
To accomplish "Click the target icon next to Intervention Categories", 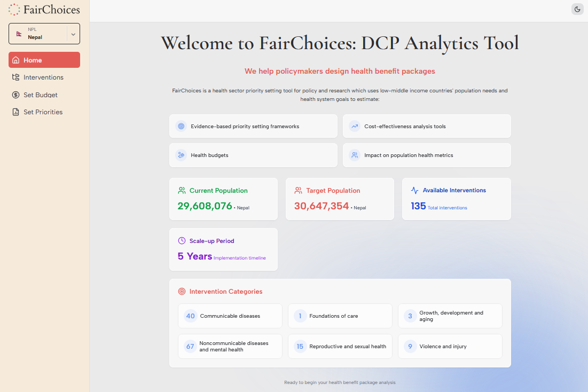I will tap(182, 292).
